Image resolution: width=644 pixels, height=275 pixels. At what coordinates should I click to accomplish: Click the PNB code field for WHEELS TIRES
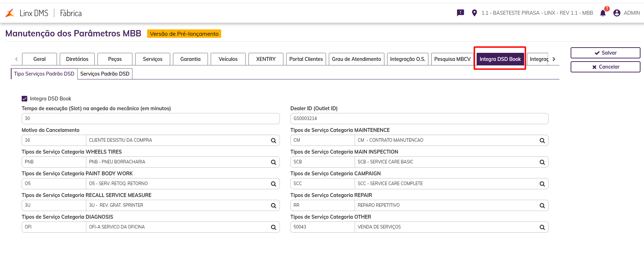[x=54, y=162]
